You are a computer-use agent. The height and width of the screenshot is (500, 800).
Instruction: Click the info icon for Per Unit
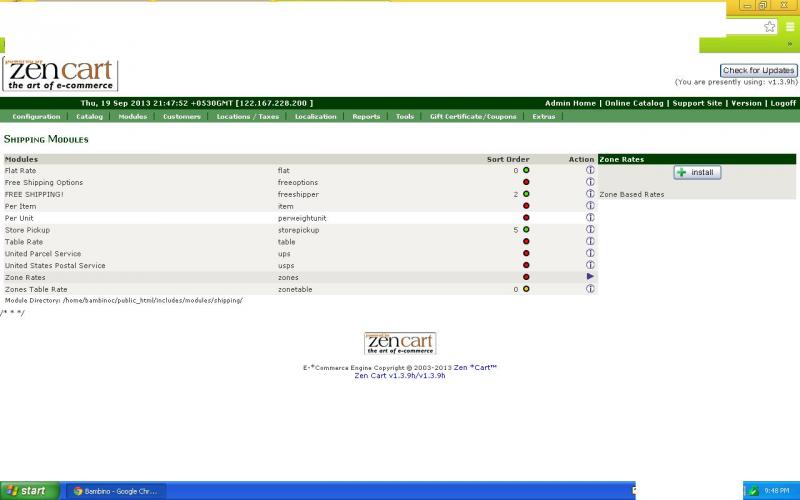tap(590, 217)
